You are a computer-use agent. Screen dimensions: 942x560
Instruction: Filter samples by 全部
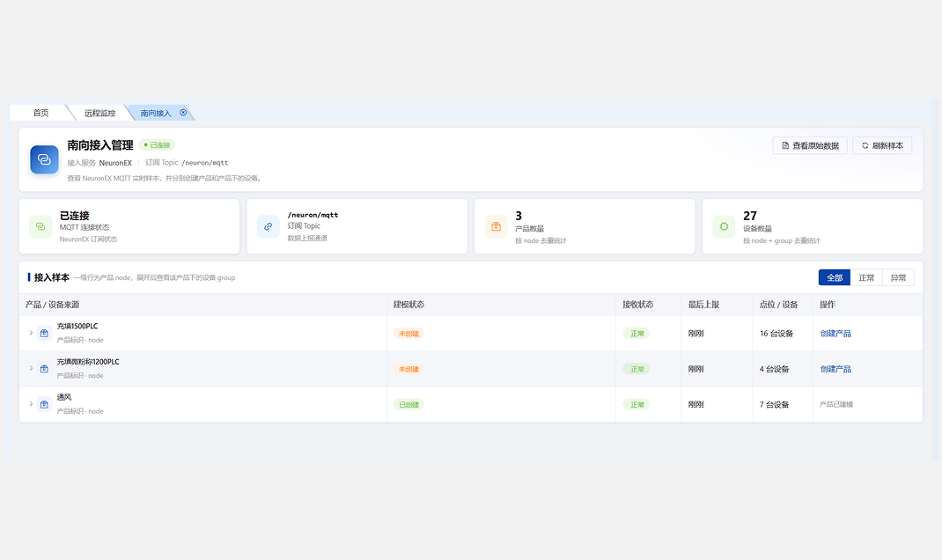[x=835, y=277]
